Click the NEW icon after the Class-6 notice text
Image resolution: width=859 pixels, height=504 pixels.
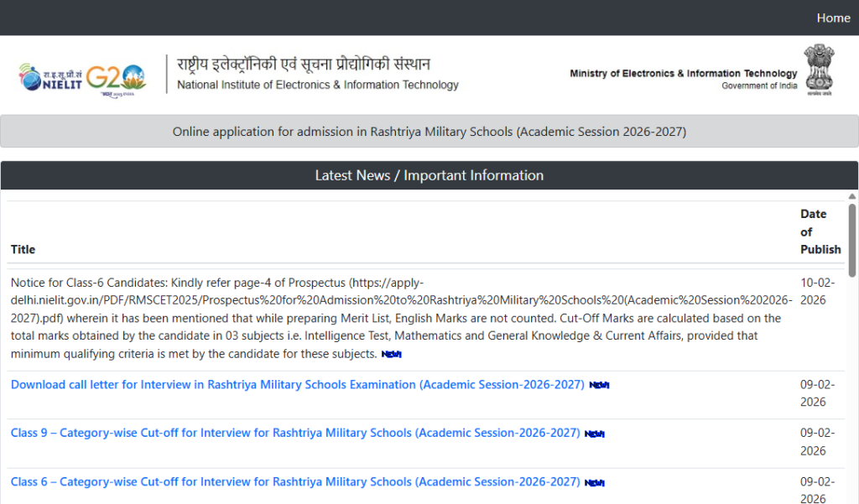point(391,354)
